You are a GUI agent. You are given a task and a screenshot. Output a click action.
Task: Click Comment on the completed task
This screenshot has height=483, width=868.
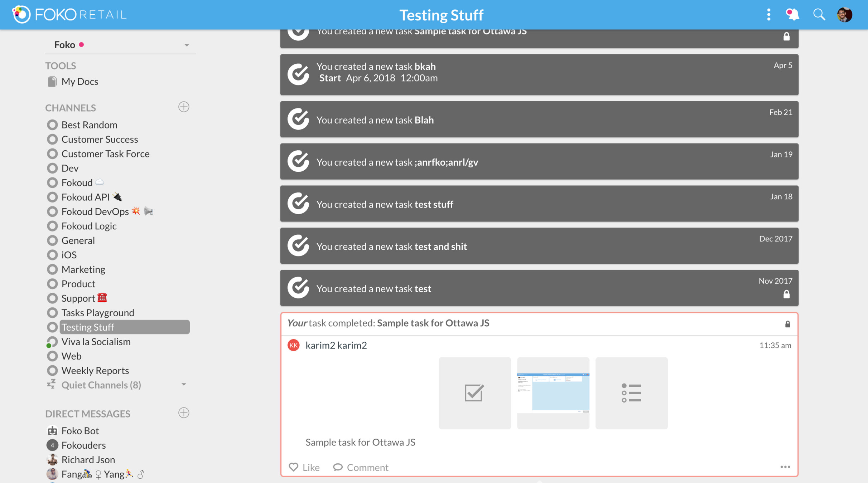[361, 467]
